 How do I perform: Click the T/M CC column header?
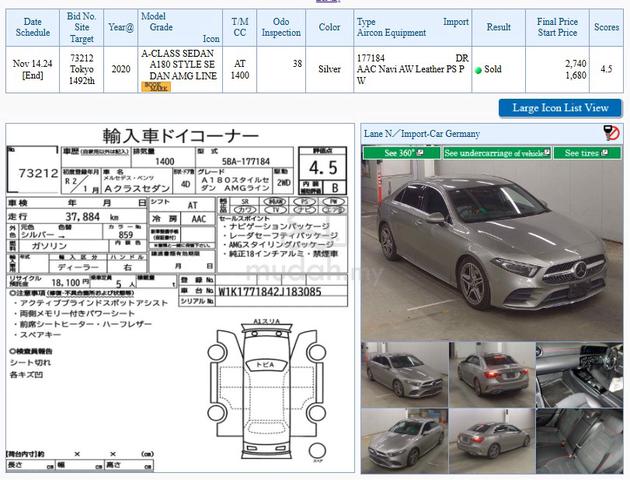[239, 27]
